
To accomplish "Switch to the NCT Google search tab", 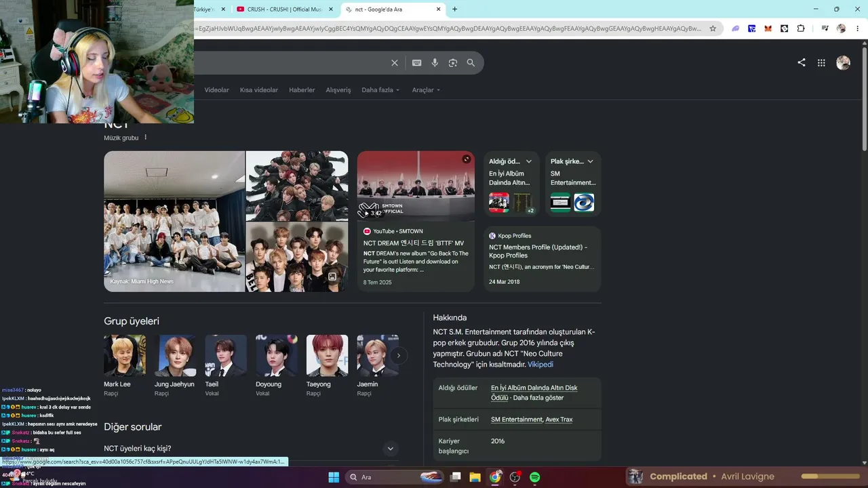I will [x=393, y=9].
